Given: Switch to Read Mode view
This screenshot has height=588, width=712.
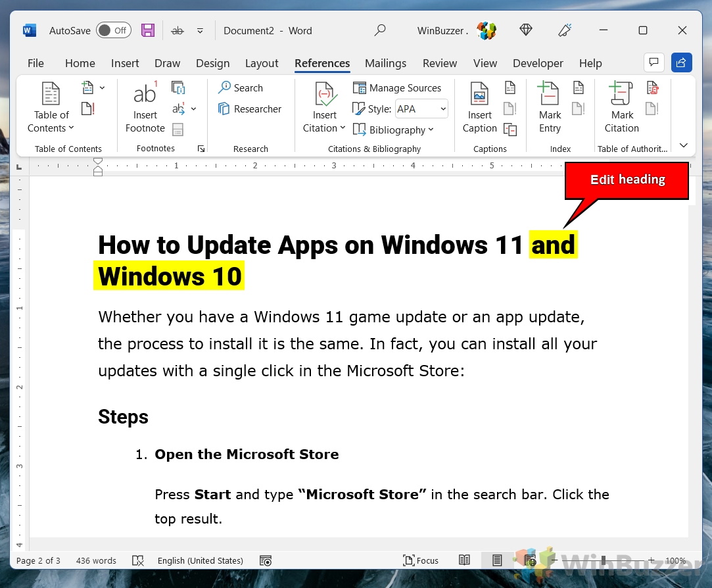Looking at the screenshot, I should coord(464,560).
